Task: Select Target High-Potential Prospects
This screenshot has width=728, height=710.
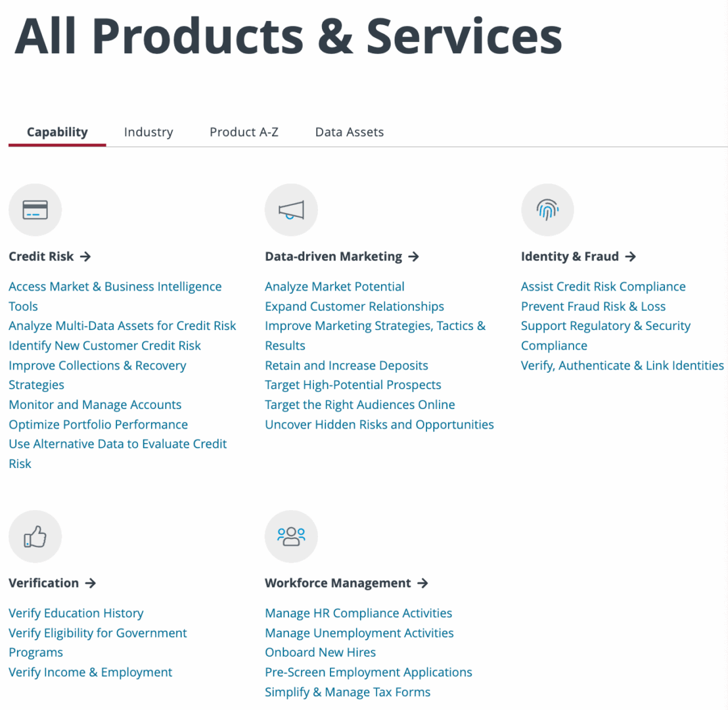Action: tap(353, 385)
